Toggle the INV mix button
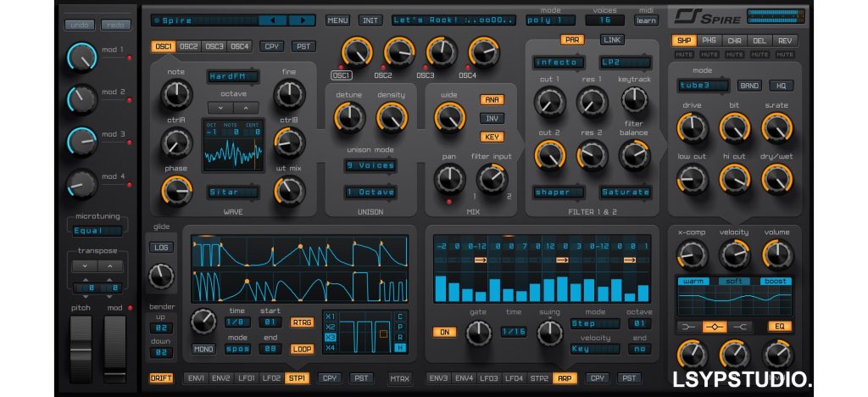 (492, 119)
